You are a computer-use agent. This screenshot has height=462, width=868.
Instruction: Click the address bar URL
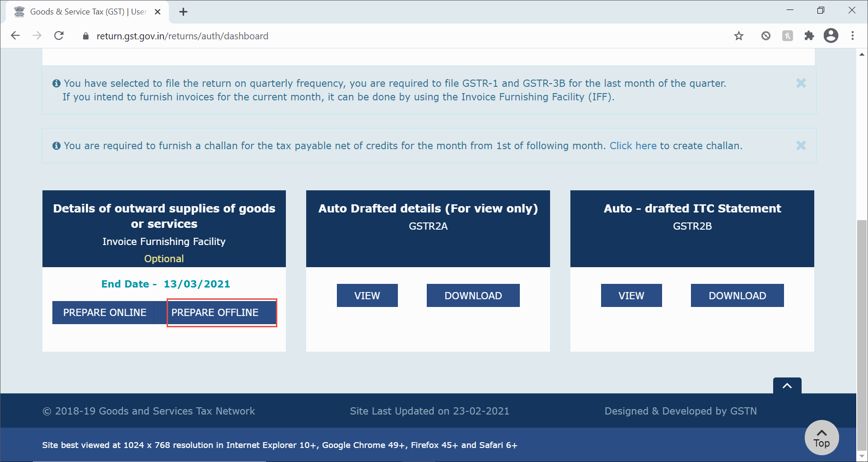[182, 36]
